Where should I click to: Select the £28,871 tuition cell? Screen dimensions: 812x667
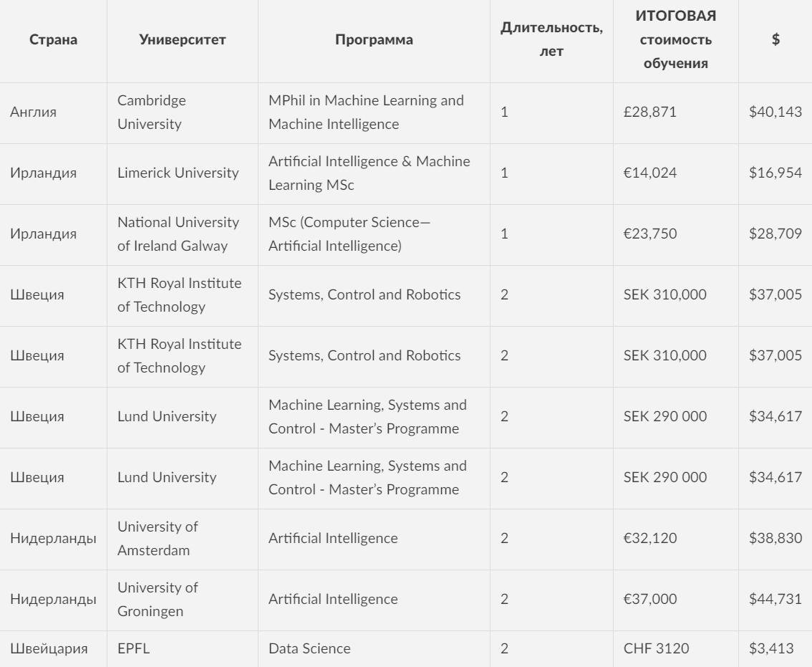pos(649,112)
